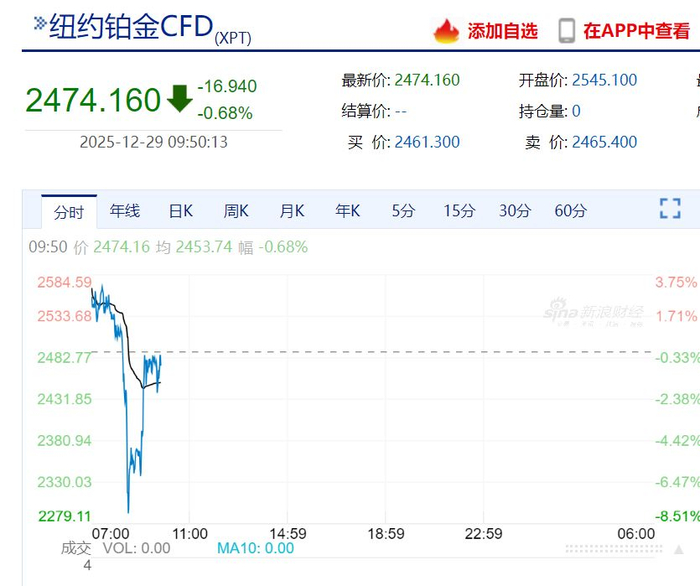Switch to the 周K chart
This screenshot has width=700, height=586.
[236, 211]
